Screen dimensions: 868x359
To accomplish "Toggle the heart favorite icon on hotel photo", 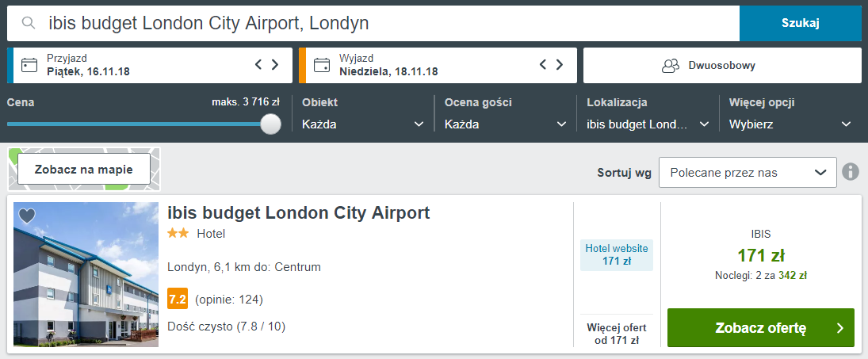I will (27, 216).
